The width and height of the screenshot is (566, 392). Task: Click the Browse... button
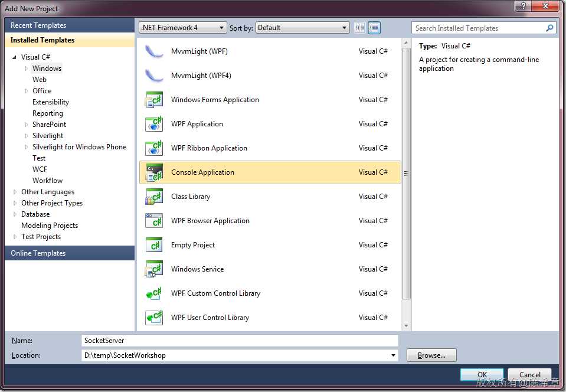[x=431, y=355]
